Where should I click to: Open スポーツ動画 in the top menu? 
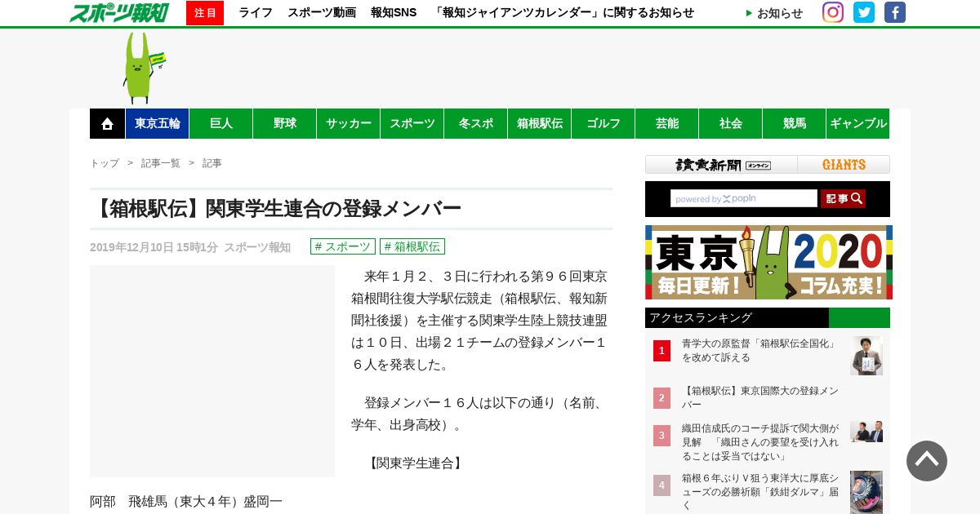point(322,13)
